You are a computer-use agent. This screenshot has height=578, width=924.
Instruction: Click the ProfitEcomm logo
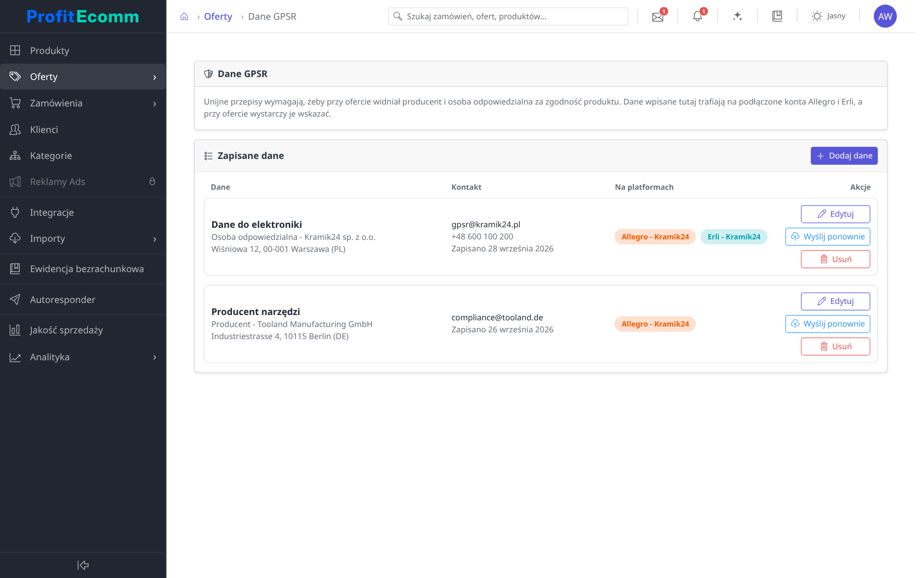83,16
